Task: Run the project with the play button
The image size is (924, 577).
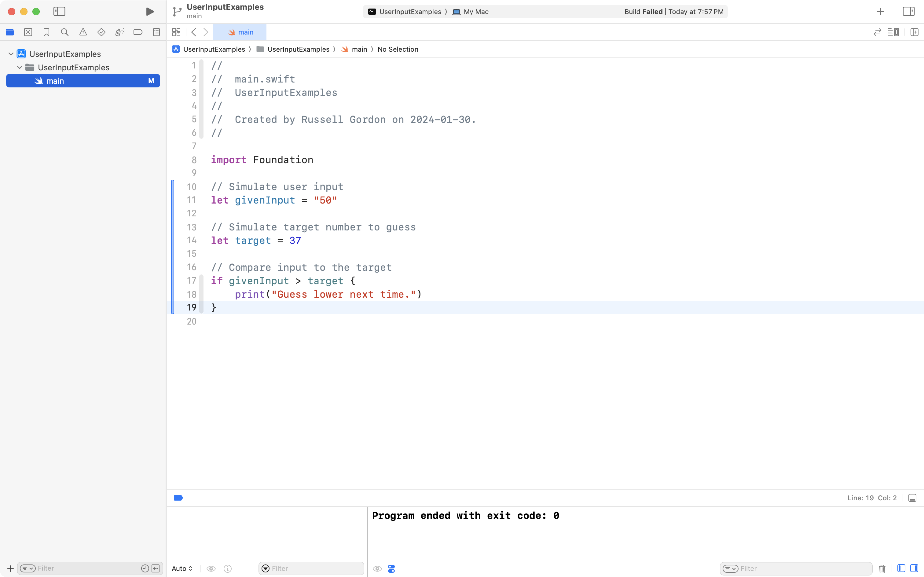Action: pos(149,11)
